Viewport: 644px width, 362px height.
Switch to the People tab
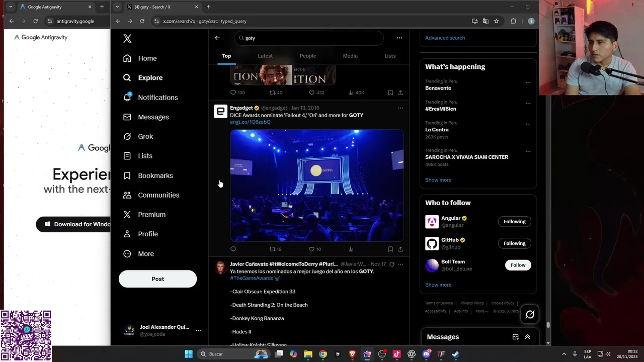308,56
